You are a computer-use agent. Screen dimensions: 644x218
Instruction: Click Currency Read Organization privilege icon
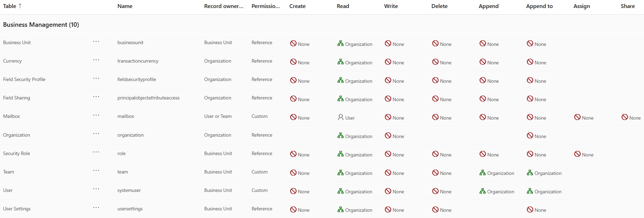click(340, 62)
